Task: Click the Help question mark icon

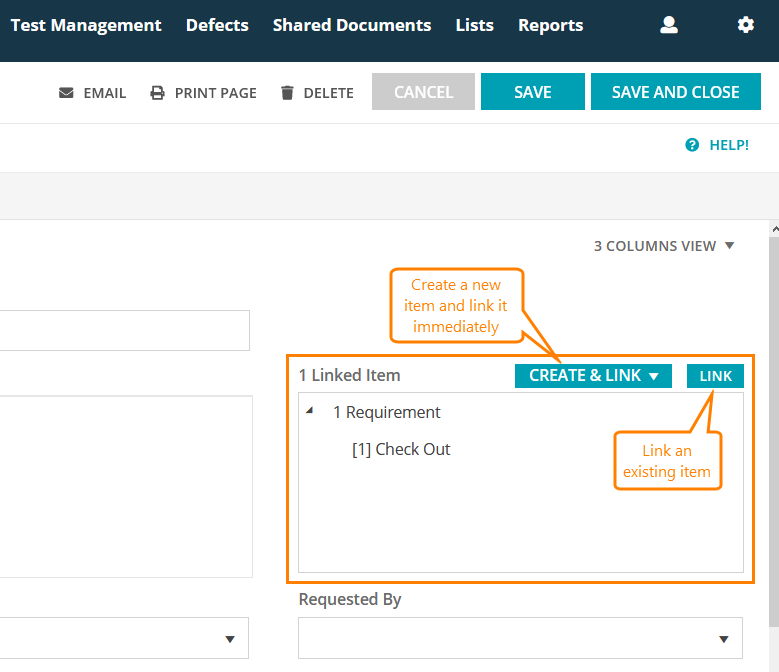Action: tap(692, 145)
